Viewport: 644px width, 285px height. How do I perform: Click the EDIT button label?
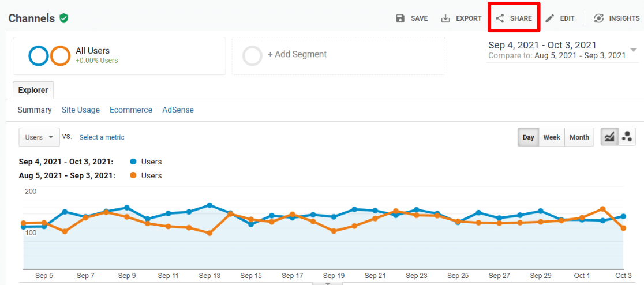click(x=567, y=18)
